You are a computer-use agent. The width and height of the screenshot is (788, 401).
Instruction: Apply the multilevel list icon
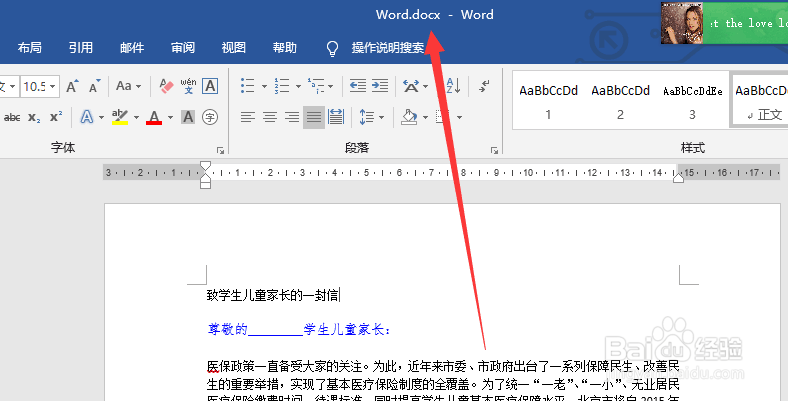click(x=316, y=86)
